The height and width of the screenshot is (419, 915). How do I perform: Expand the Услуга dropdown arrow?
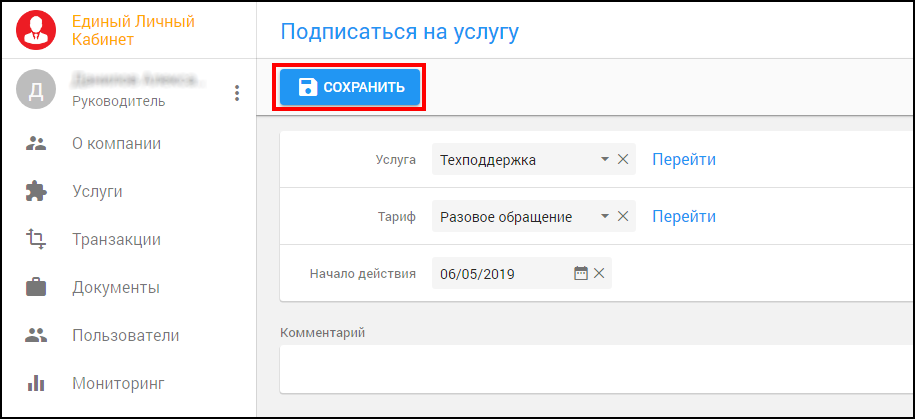604,159
